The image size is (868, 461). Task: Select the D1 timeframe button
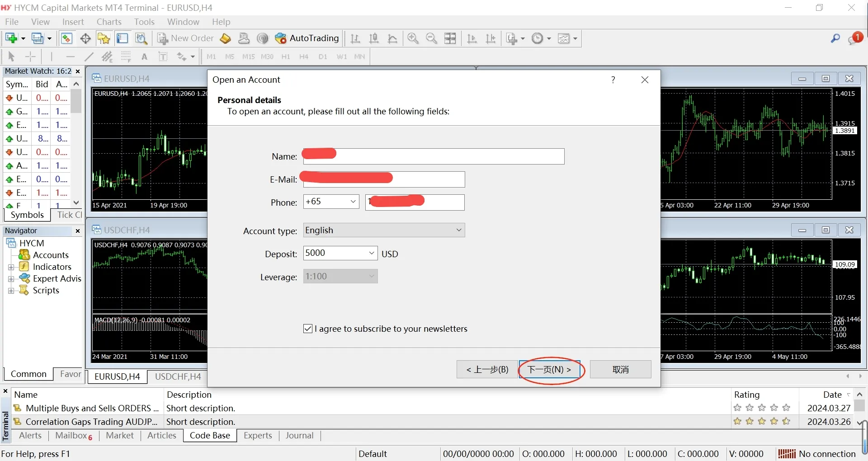(x=323, y=56)
